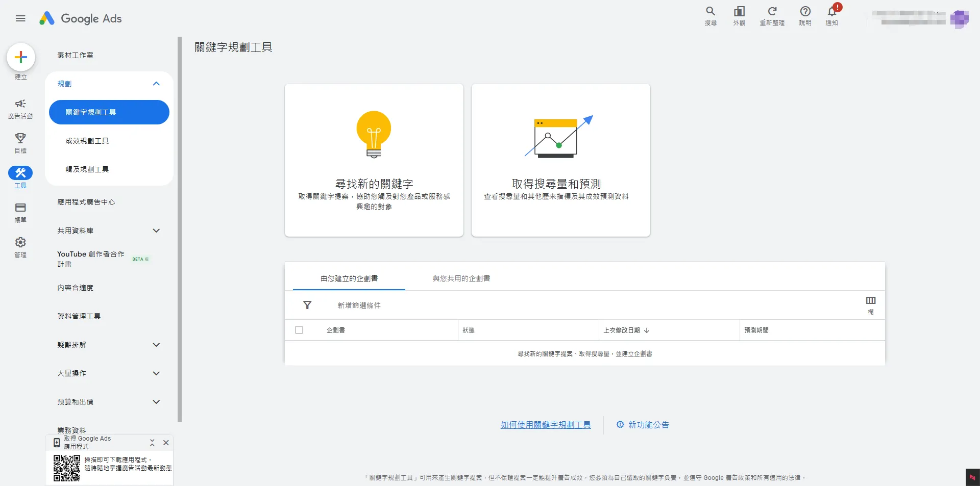Image resolution: width=980 pixels, height=486 pixels.
Task: Click the account avatar
Action: click(x=959, y=19)
